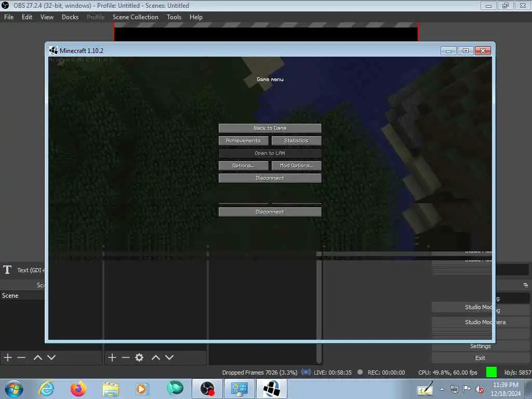The width and height of the screenshot is (532, 399).
Task: Open Statistics in Minecraft menu
Action: coord(296,140)
